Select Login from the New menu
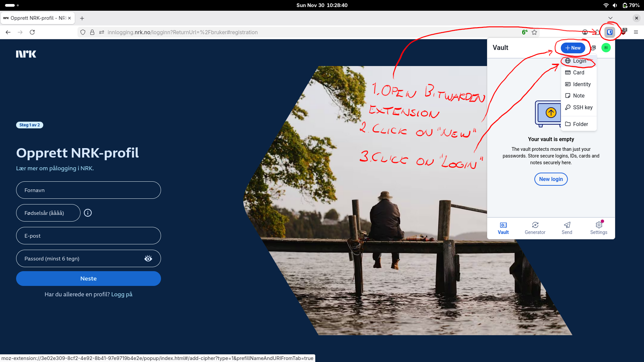Image resolution: width=644 pixels, height=362 pixels. click(x=579, y=61)
